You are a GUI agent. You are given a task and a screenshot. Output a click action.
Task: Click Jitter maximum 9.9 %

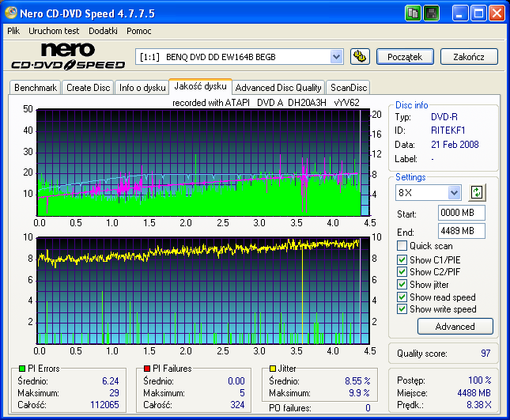click(360, 393)
